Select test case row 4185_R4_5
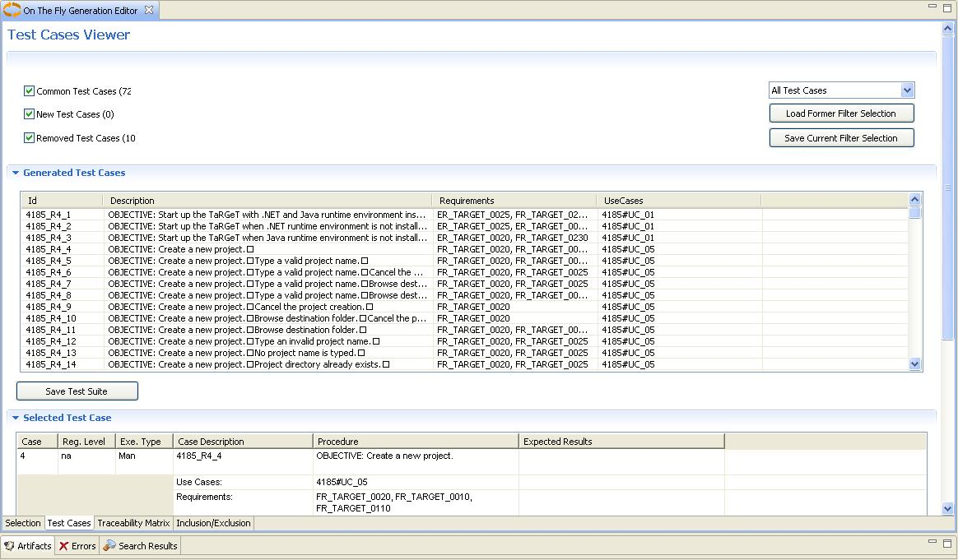This screenshot has height=560, width=958. tap(464, 261)
